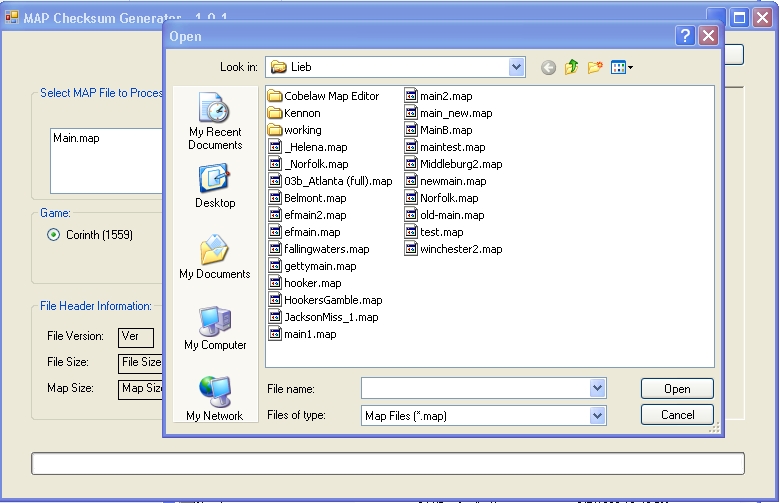
Task: Click the File Version field in main window
Action: click(x=136, y=337)
